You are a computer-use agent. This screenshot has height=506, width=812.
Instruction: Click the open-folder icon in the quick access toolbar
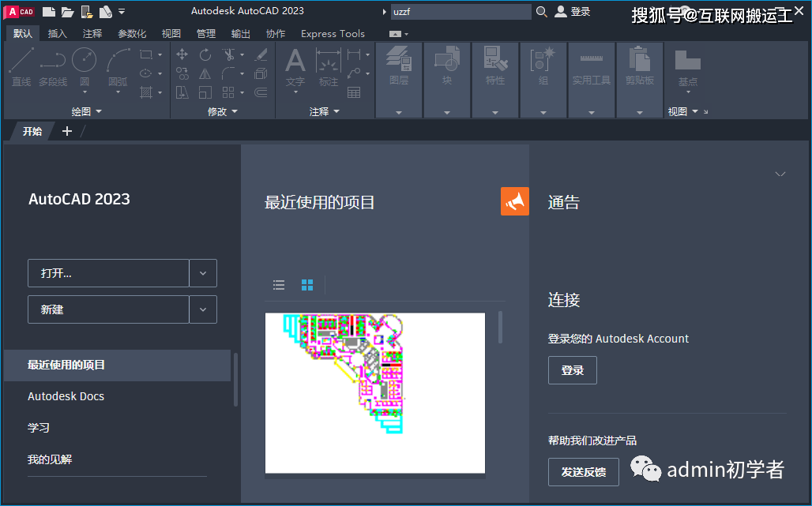(x=68, y=12)
